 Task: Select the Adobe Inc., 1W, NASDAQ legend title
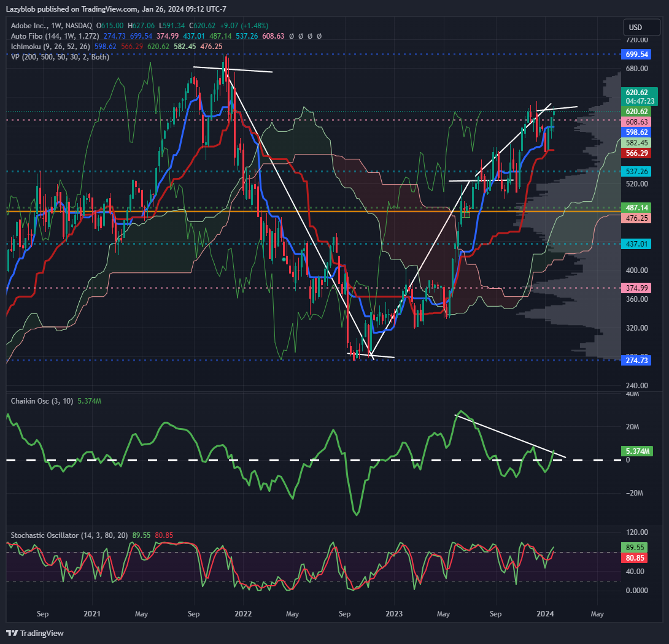51,26
